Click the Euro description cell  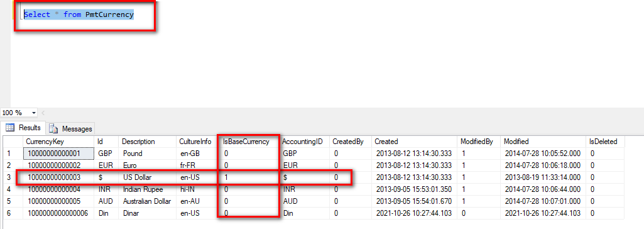tap(147, 165)
